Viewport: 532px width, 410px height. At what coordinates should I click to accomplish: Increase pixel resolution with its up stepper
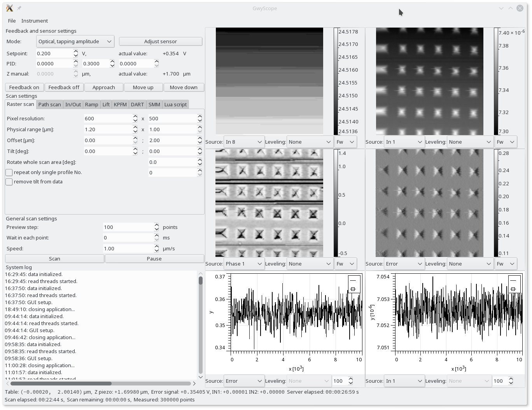[135, 116]
